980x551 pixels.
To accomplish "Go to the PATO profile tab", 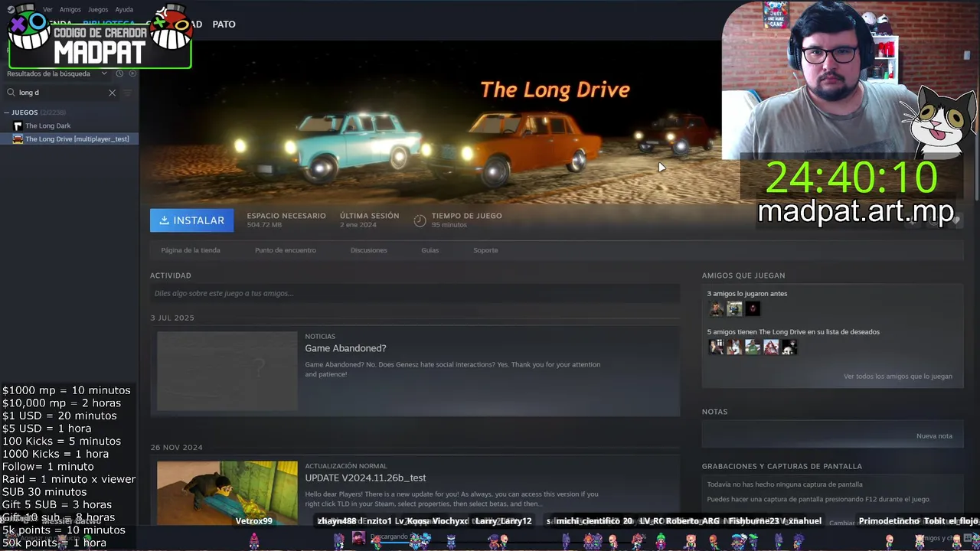I will tap(224, 24).
